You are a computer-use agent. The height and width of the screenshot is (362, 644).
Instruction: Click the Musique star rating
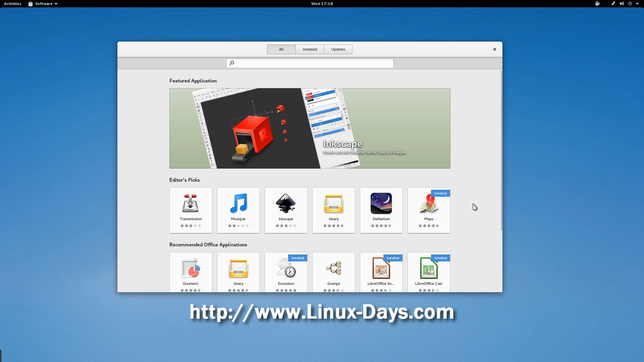[x=238, y=226]
